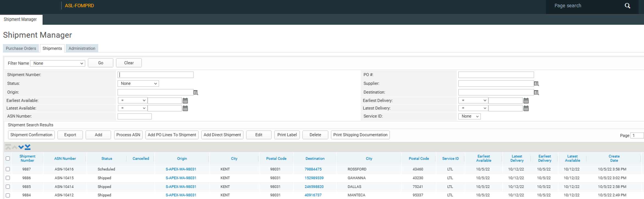Open Earliest Available calendar picker
Image resolution: width=644 pixels, height=199 pixels.
tap(185, 101)
